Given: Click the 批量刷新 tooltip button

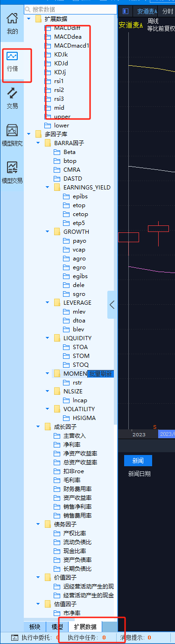Looking at the screenshot, I should point(101,374).
